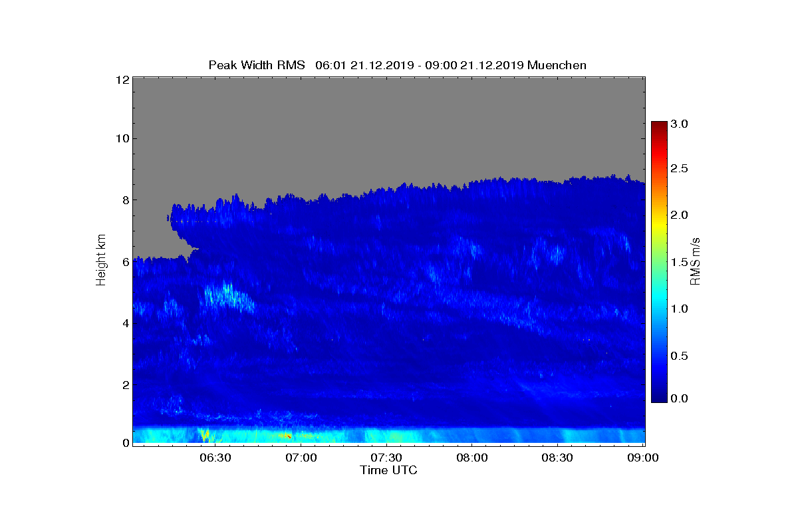Click the height axis label 2

(125, 385)
